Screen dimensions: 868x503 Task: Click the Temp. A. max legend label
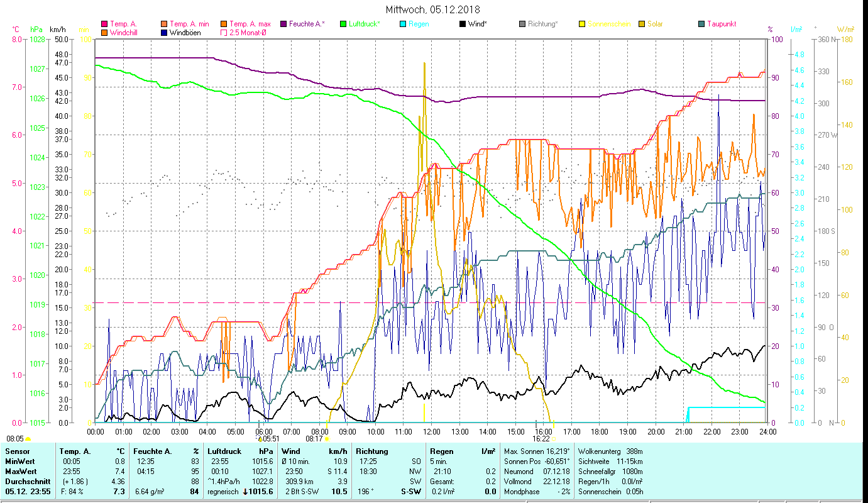click(x=250, y=24)
